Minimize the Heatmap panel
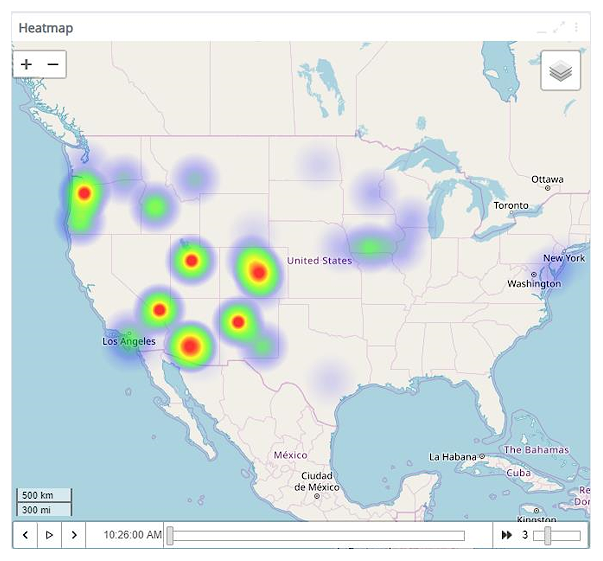Viewport: 603px width, 561px height. (542, 27)
